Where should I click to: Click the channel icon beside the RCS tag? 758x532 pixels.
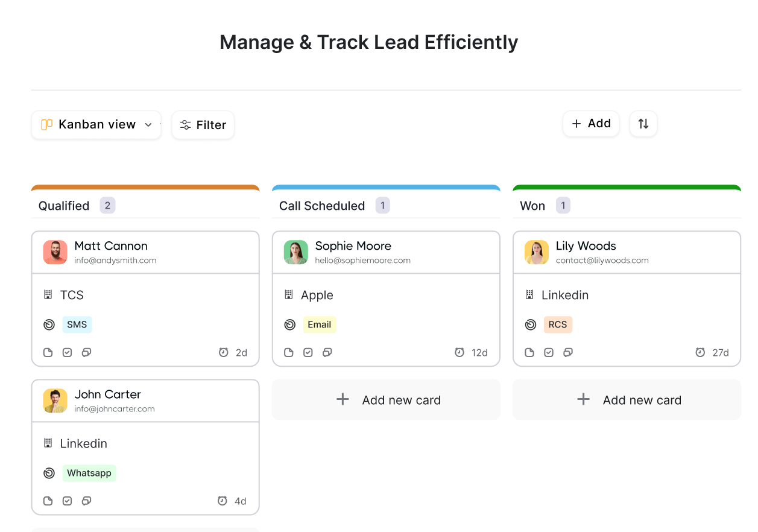531,325
